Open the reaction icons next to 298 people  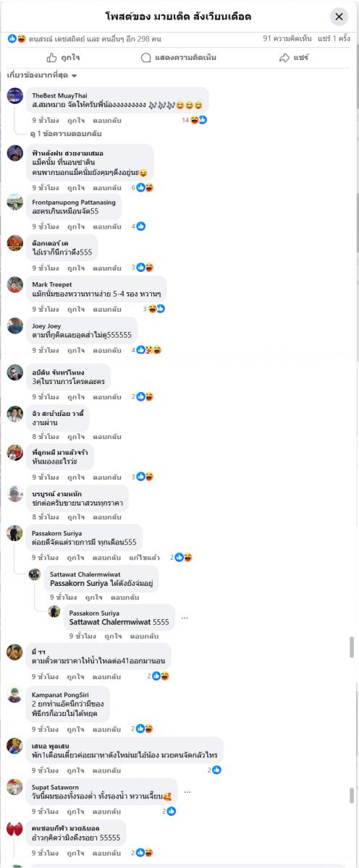[x=17, y=38]
